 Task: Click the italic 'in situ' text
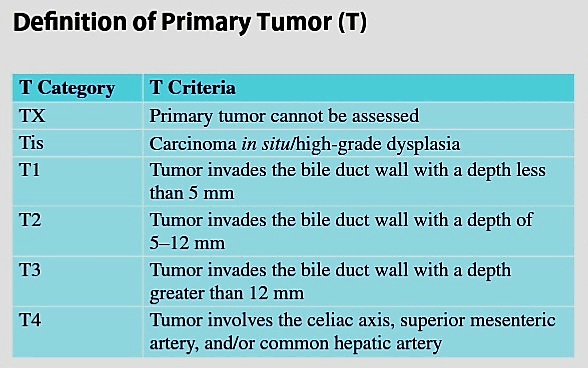[266, 144]
